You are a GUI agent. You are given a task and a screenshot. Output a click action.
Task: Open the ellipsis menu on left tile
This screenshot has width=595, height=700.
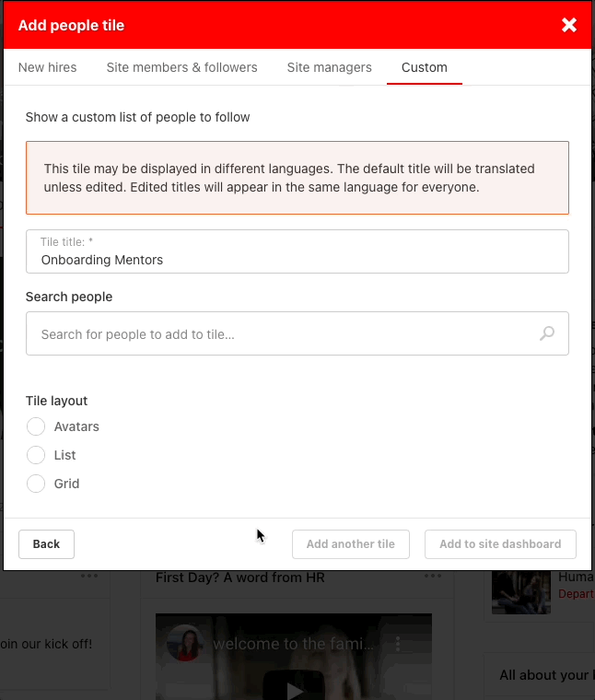click(88, 577)
